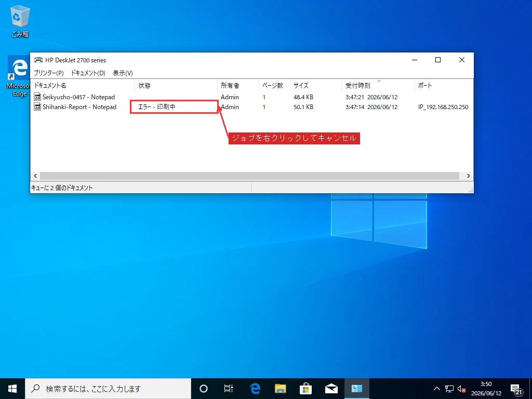Open the Windows Start menu

tap(12, 389)
